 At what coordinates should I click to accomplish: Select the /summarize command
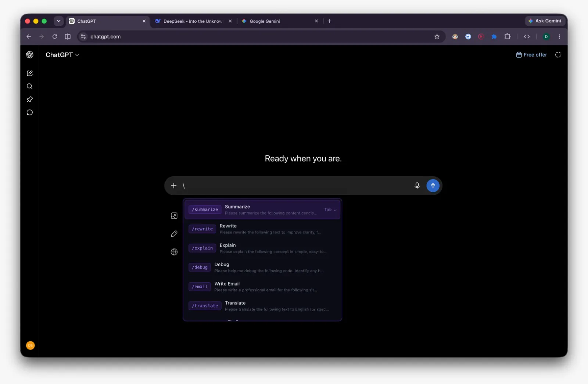262,209
